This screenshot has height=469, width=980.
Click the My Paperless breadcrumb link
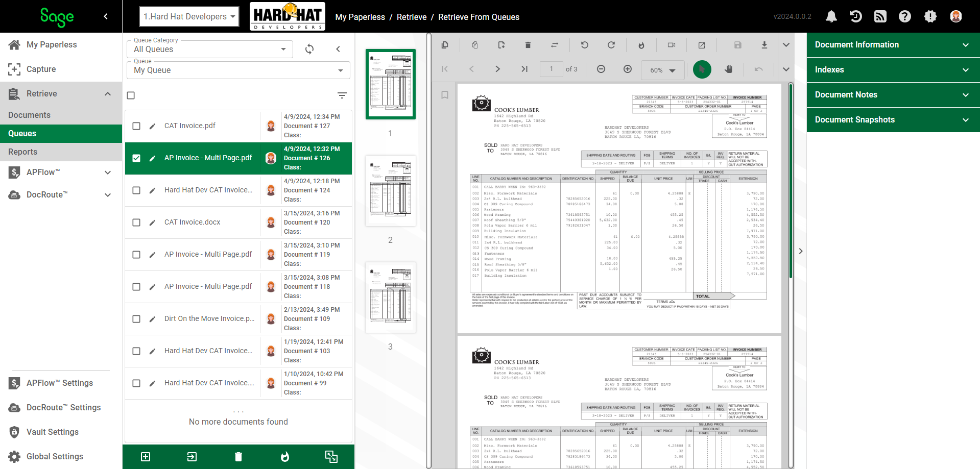click(360, 17)
